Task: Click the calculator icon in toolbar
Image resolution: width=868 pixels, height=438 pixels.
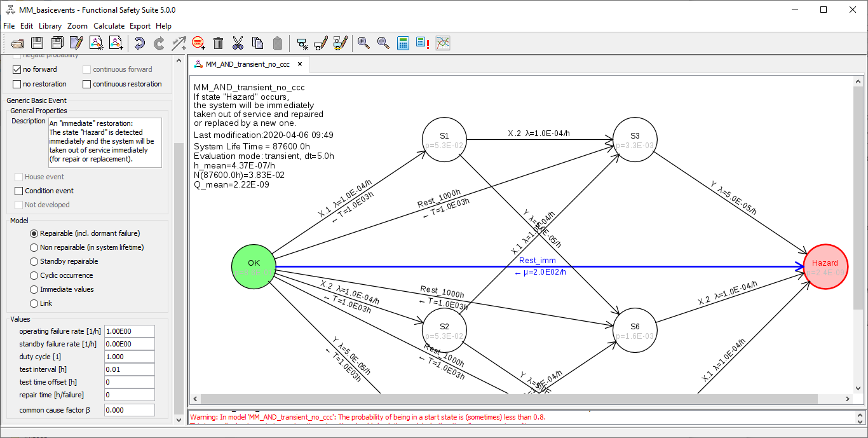Action: [403, 43]
